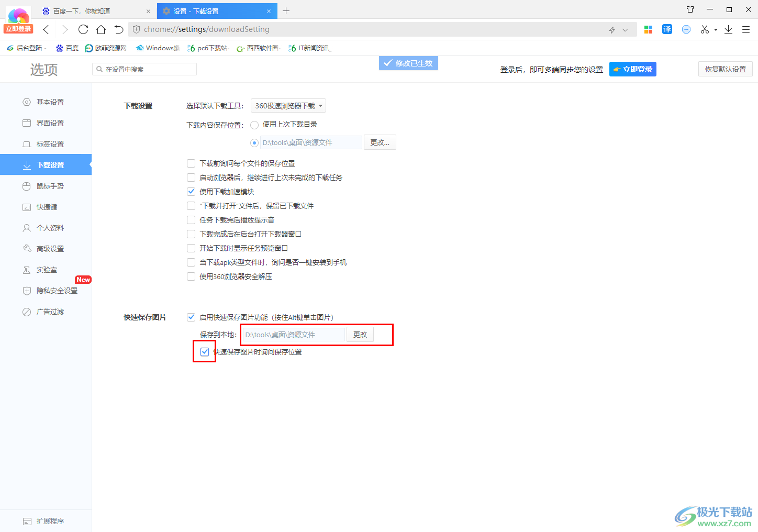
Task: Check 下载并打开文件后保留已下载文件
Action: (x=191, y=206)
